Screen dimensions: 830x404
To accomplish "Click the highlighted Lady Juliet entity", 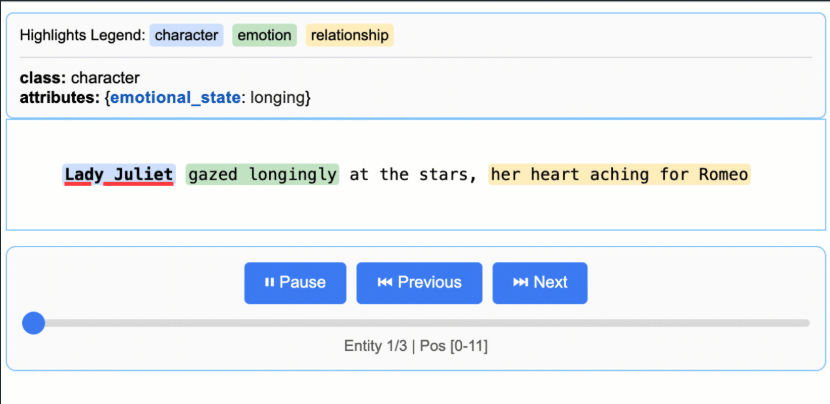I will pyautogui.click(x=119, y=174).
